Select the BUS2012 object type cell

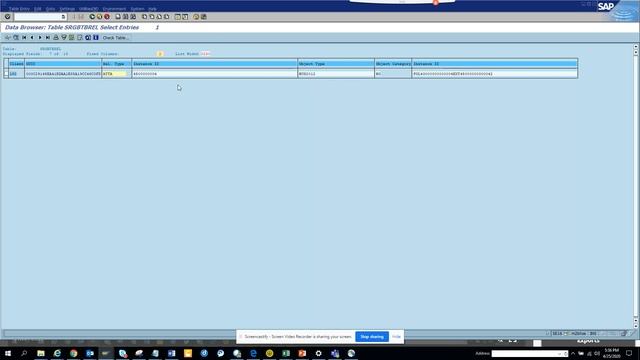(336, 74)
